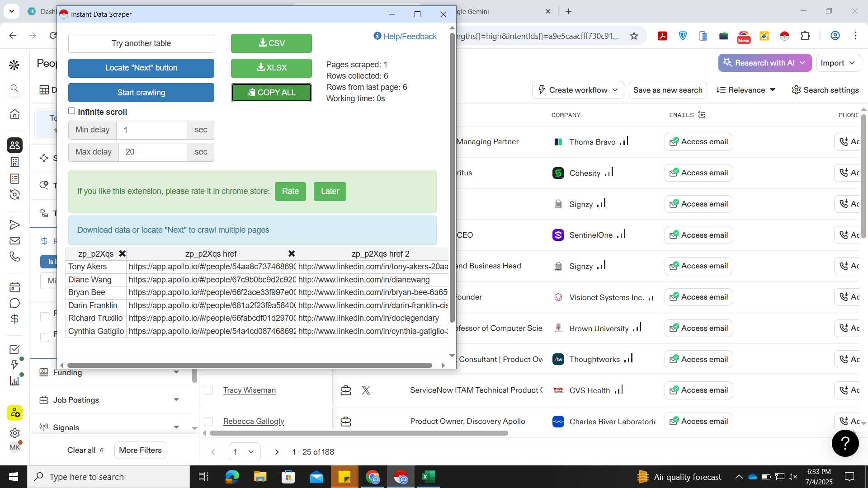Click the emails column settings icon

[x=702, y=115]
